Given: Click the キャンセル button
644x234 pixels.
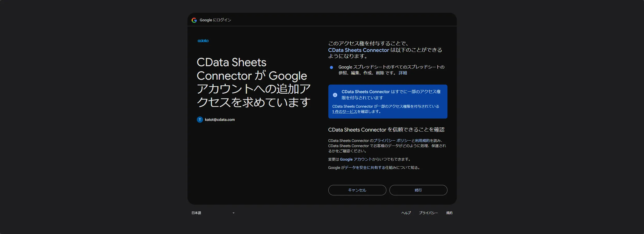Looking at the screenshot, I should pyautogui.click(x=357, y=190).
